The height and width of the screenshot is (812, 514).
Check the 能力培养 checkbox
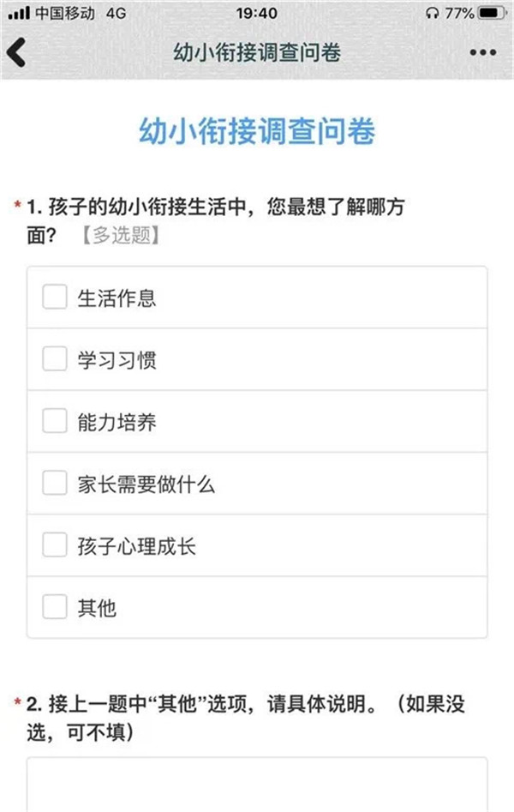54,421
